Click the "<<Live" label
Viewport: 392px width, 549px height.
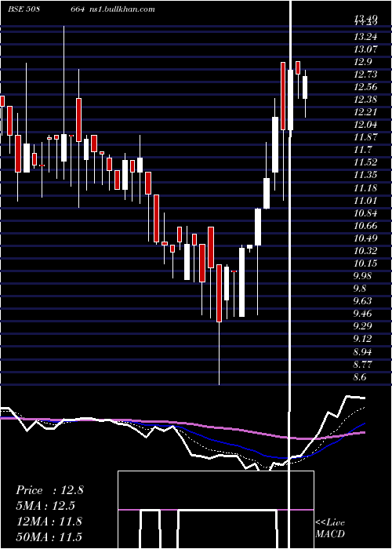click(330, 523)
